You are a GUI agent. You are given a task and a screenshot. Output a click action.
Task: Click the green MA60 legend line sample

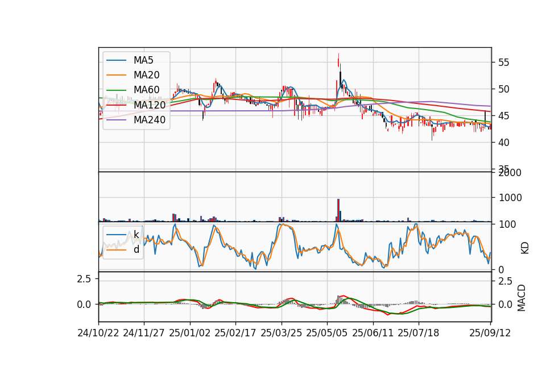116,90
